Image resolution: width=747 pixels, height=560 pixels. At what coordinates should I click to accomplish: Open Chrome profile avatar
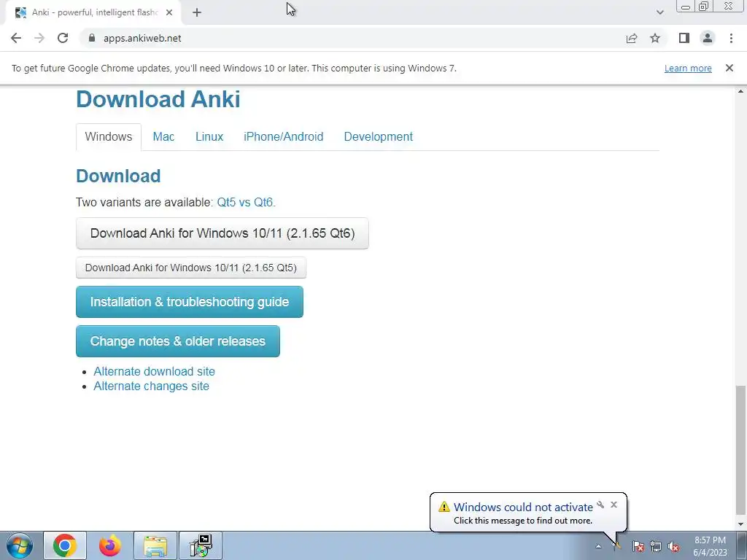click(x=708, y=38)
